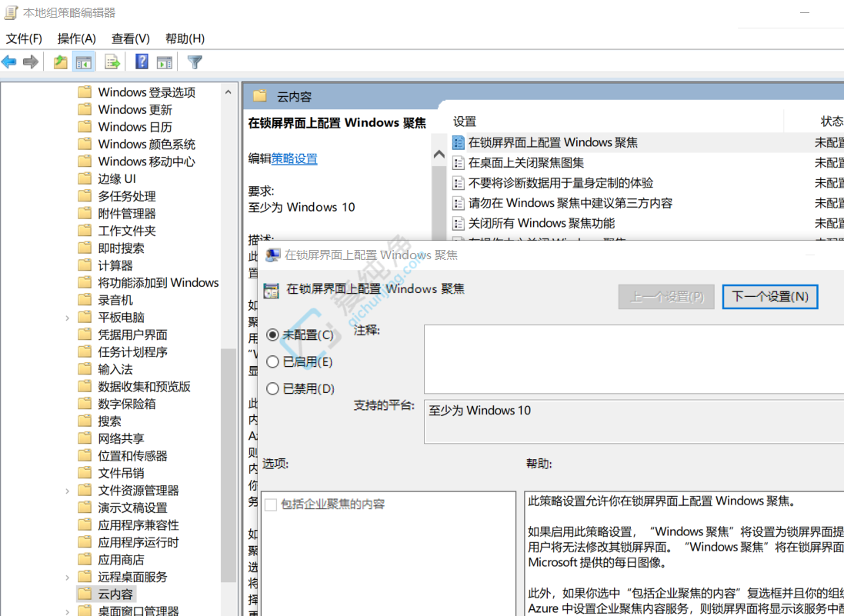Select the 演示文稿设置 tree item

133,508
